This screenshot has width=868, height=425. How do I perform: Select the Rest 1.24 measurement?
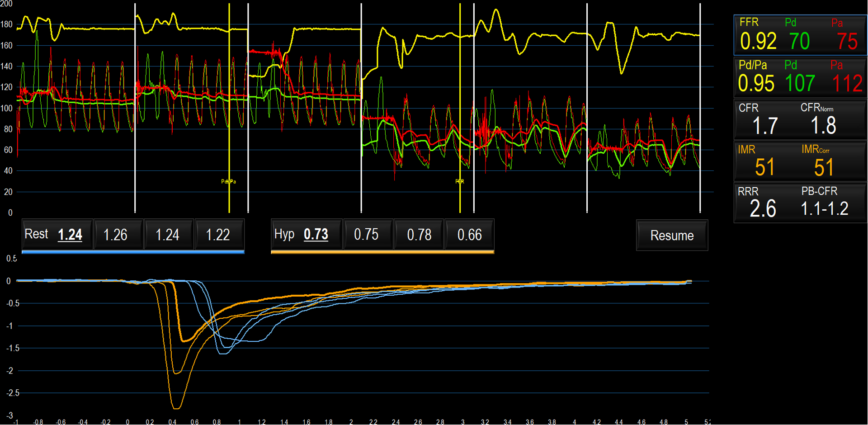pyautogui.click(x=57, y=234)
